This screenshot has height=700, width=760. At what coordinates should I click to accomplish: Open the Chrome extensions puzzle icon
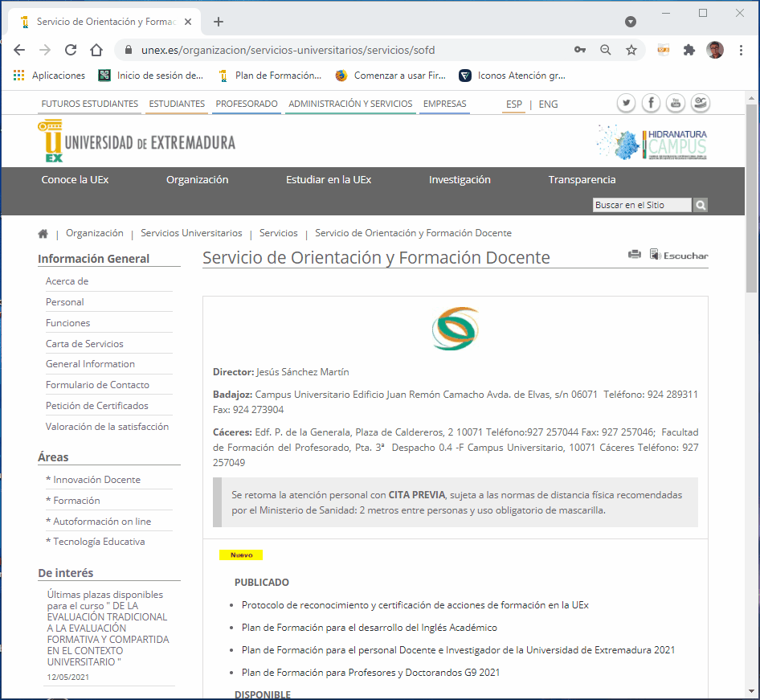click(688, 50)
